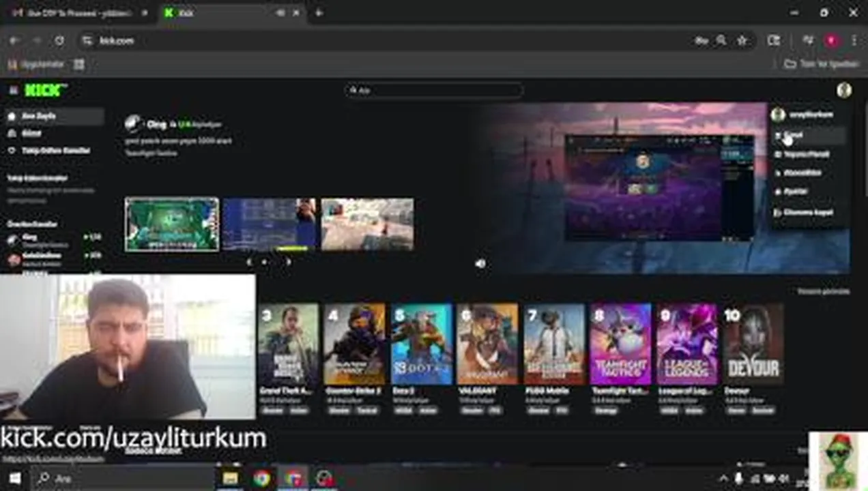Image resolution: width=868 pixels, height=491 pixels.
Task: Unmute the featured stream speaker icon
Action: pyautogui.click(x=480, y=264)
